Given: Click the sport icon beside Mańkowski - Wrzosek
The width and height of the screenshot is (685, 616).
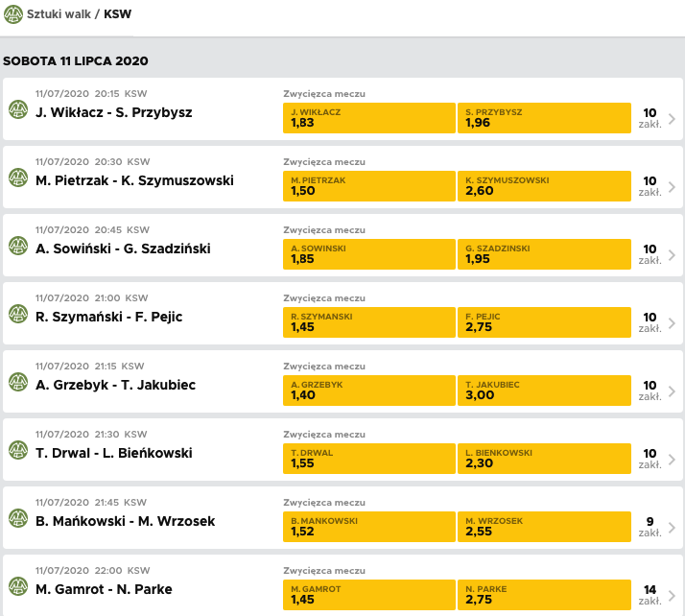Looking at the screenshot, I should (17, 518).
